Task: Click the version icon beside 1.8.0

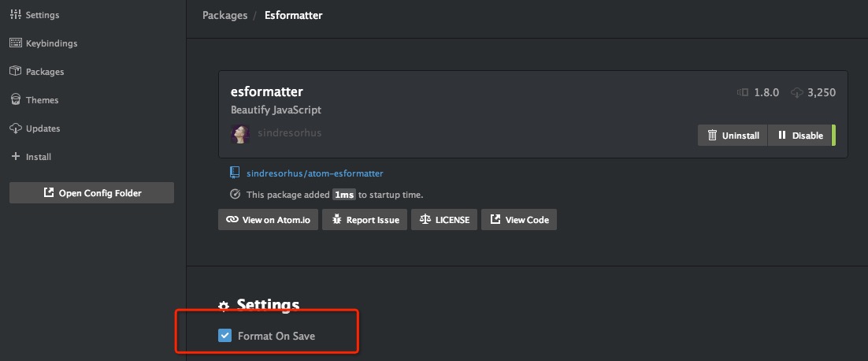Action: point(743,92)
